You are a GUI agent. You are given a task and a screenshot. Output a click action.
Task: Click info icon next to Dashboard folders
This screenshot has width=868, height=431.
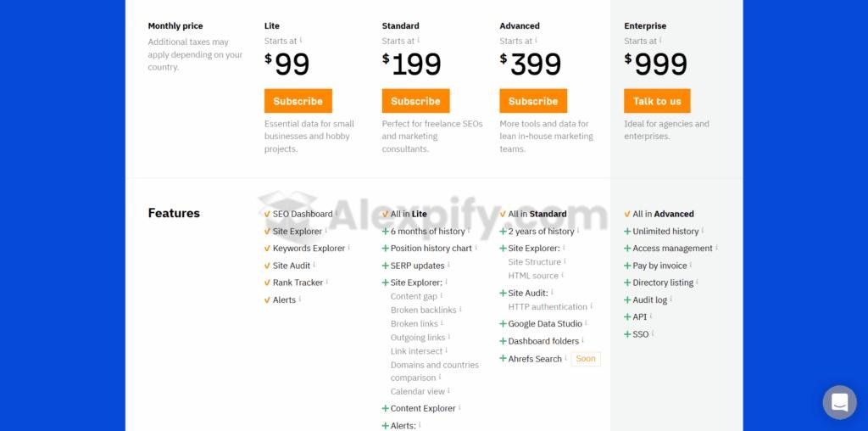[x=583, y=340]
